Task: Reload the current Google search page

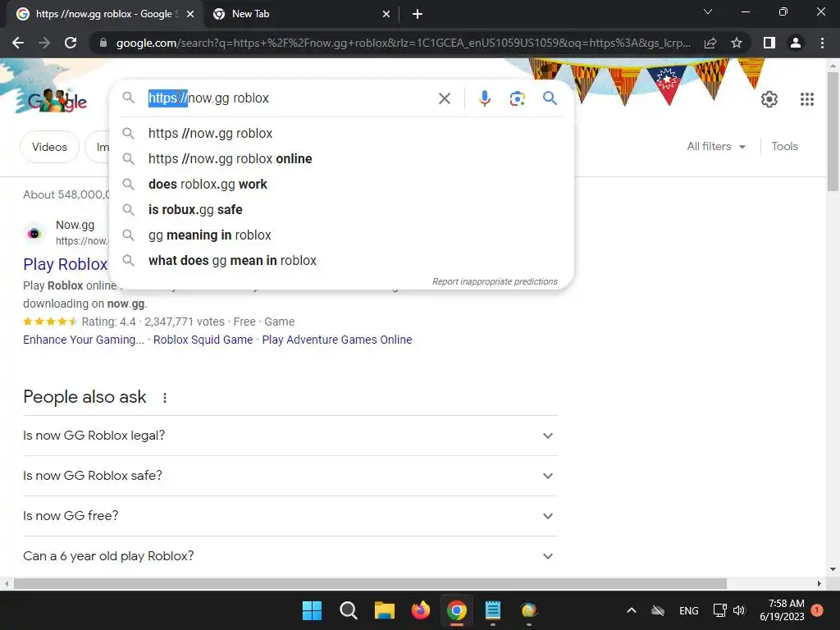Action: coord(71,43)
